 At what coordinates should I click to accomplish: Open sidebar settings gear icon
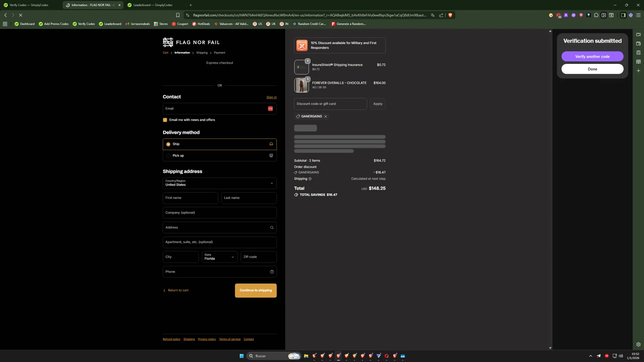[x=638, y=344]
